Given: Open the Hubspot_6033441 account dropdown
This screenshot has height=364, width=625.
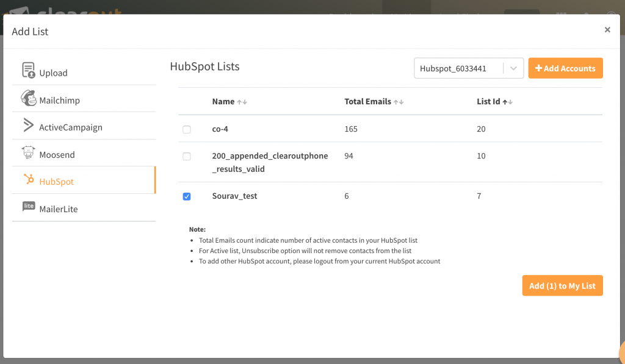Looking at the screenshot, I should click(469, 68).
